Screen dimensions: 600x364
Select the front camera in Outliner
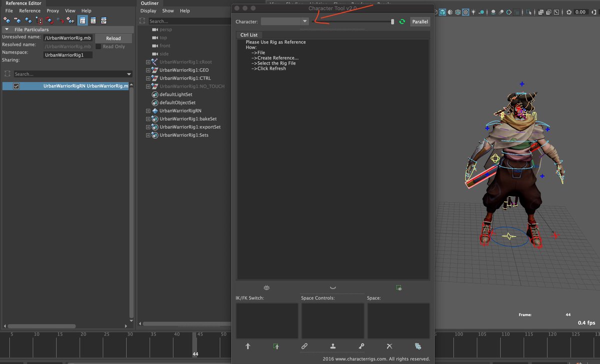click(x=165, y=45)
